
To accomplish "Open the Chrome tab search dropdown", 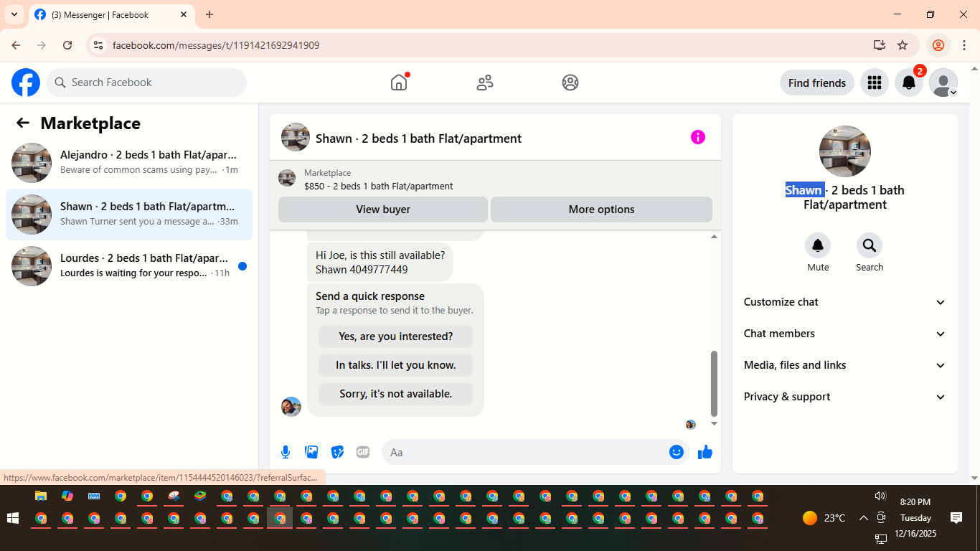I will (x=14, y=14).
